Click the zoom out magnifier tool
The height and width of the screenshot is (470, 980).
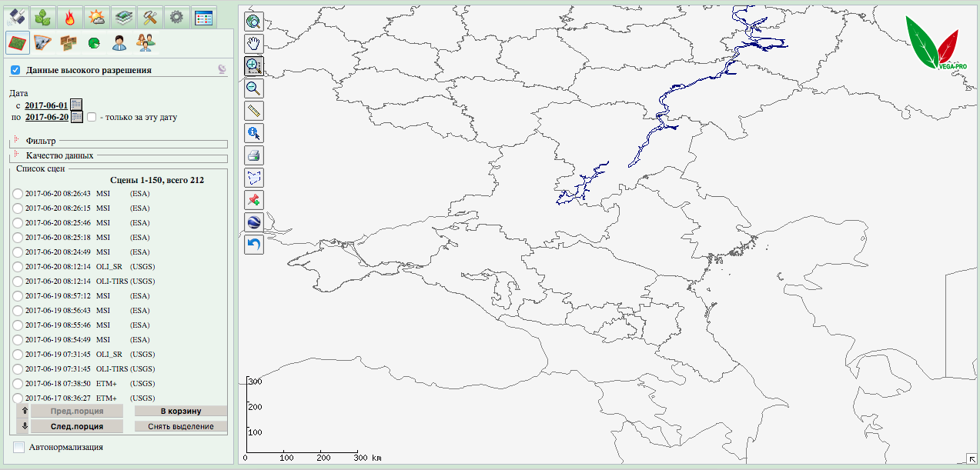(254, 88)
